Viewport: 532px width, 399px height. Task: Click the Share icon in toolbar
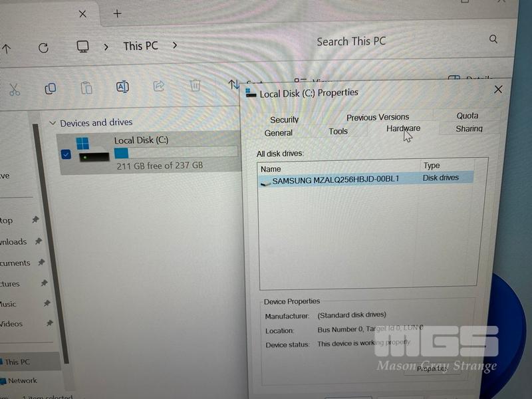tap(159, 86)
